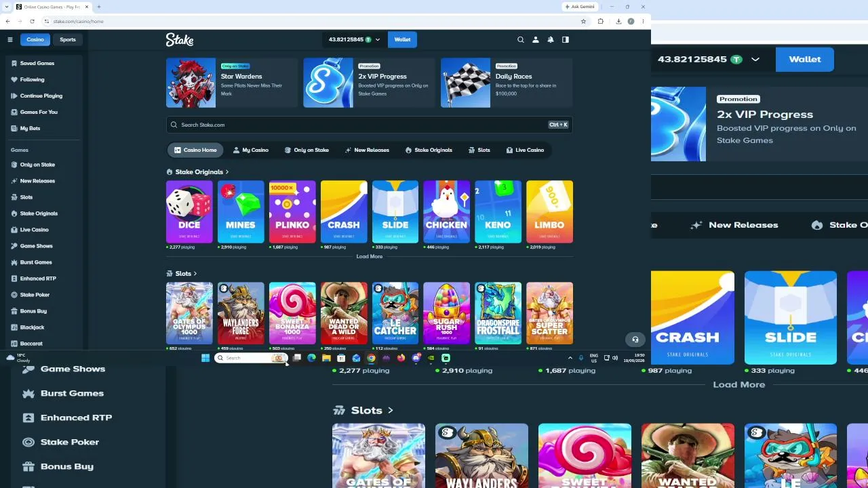Click the magnifier search icon in Stake header
The height and width of the screenshot is (488, 868).
[x=521, y=39]
